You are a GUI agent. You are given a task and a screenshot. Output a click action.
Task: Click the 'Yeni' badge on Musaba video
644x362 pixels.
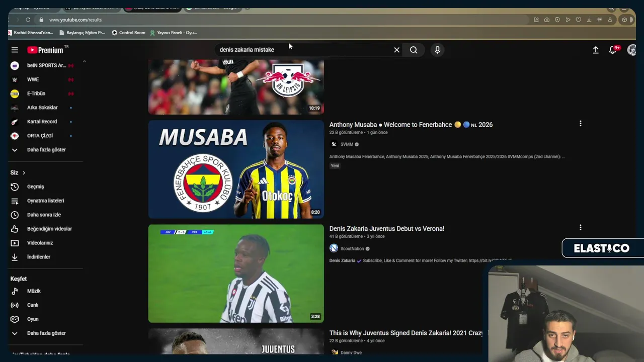[x=335, y=165]
